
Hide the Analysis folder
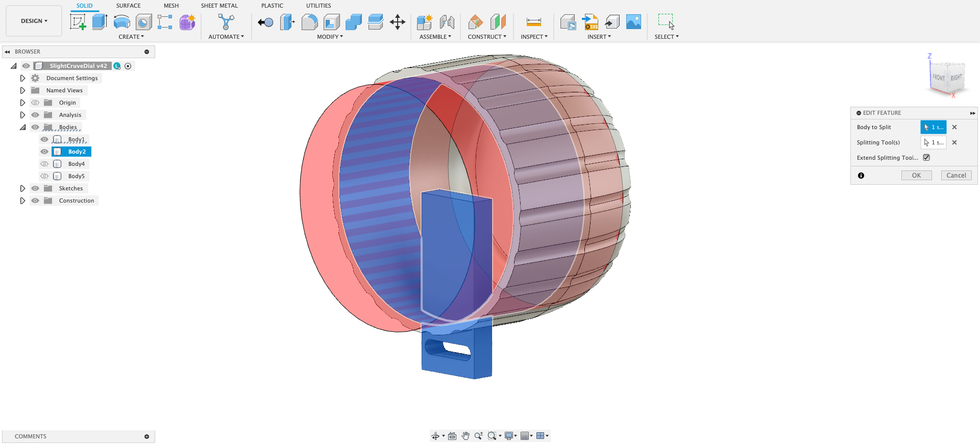35,115
